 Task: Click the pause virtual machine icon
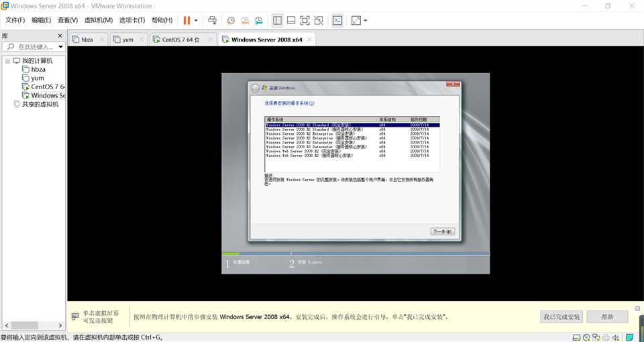(186, 20)
